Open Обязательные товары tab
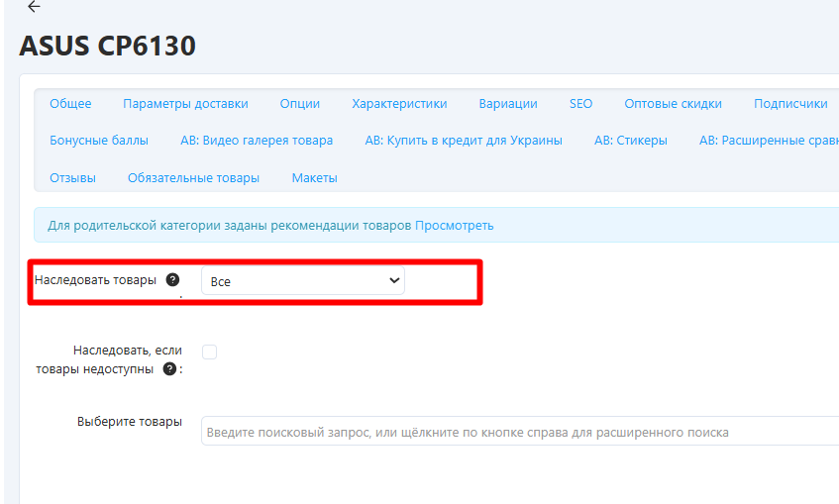This screenshot has width=839, height=504. coord(193,178)
